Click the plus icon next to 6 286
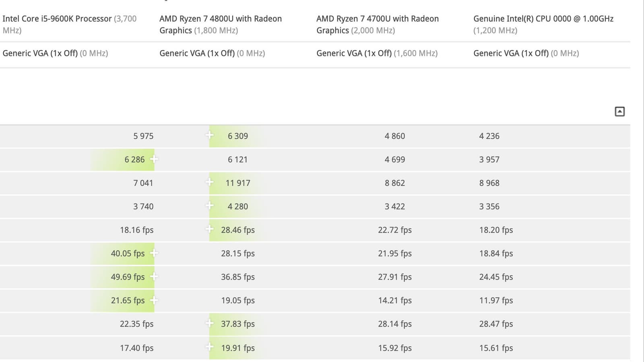644x362 pixels. click(x=154, y=159)
